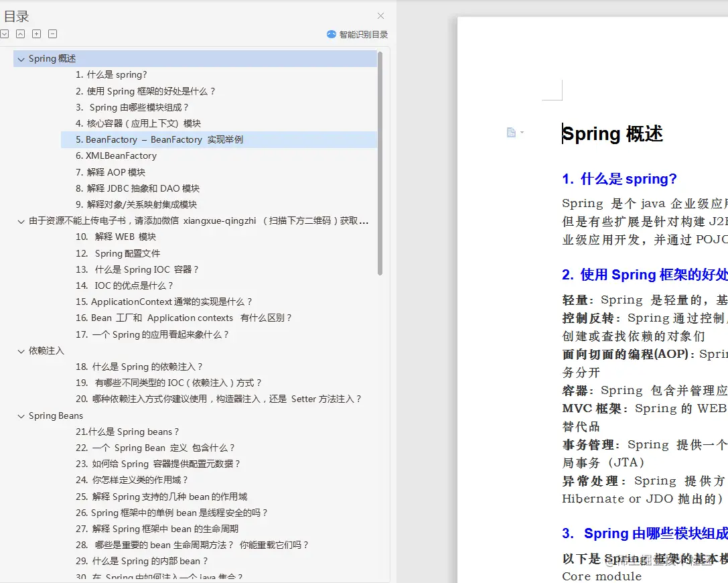Click the minus box icon under 目录
The height and width of the screenshot is (583, 728).
pos(53,34)
